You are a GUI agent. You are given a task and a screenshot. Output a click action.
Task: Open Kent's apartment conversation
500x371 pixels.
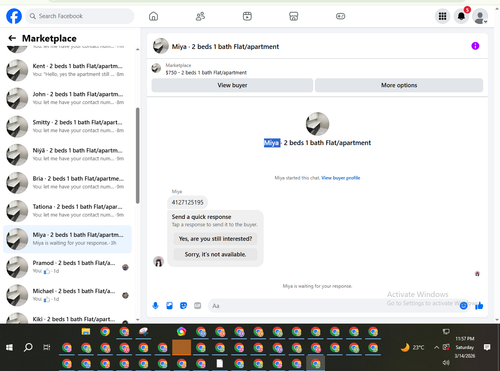pos(67,70)
